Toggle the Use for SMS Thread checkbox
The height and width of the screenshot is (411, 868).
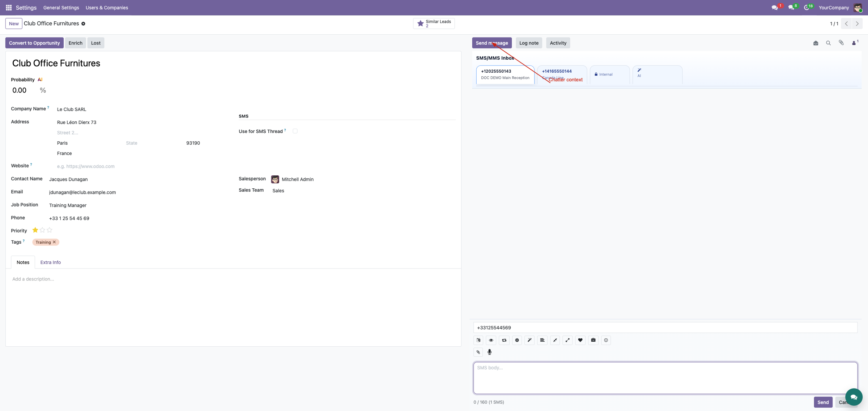(295, 131)
